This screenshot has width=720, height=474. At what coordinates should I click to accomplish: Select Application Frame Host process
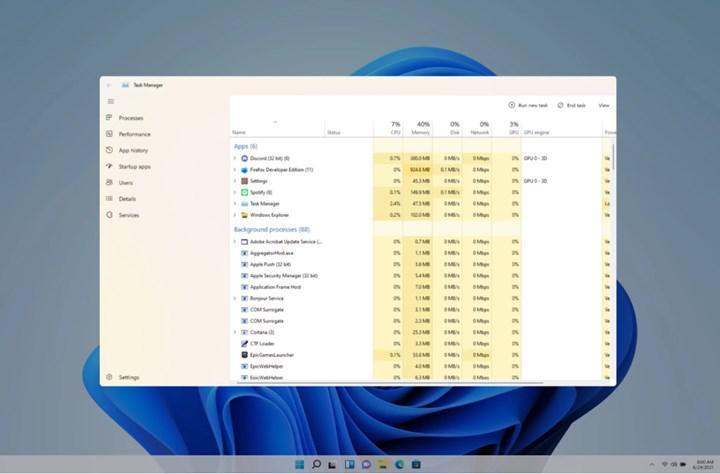coord(276,287)
